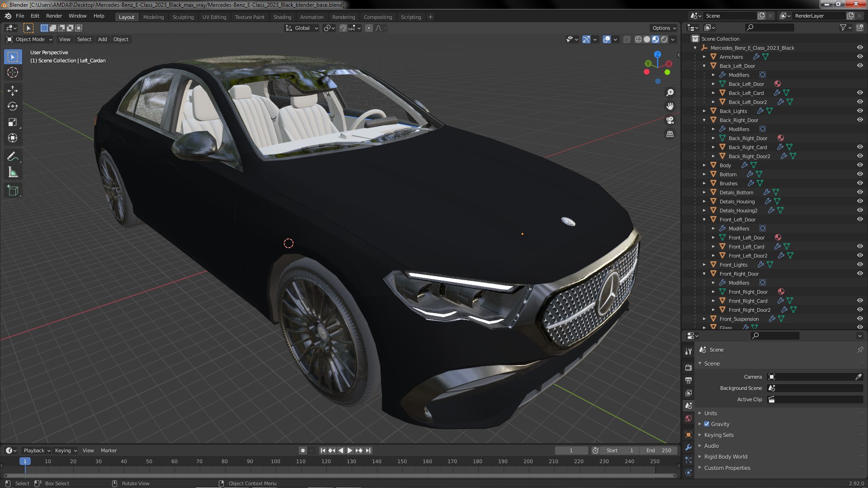Expand Rigid Body World panel
Screen dimensions: 868x488
tap(725, 456)
